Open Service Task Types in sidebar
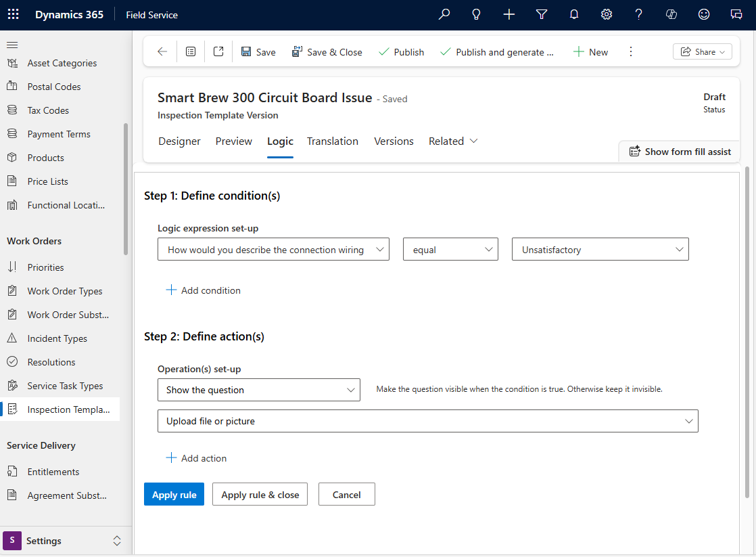Screen dimensions: 756x557 pyautogui.click(x=60, y=386)
